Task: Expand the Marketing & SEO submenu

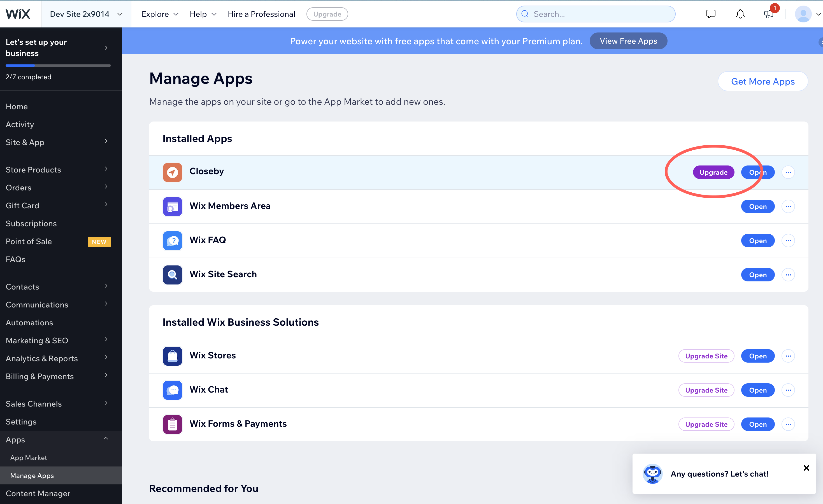Action: pos(106,339)
